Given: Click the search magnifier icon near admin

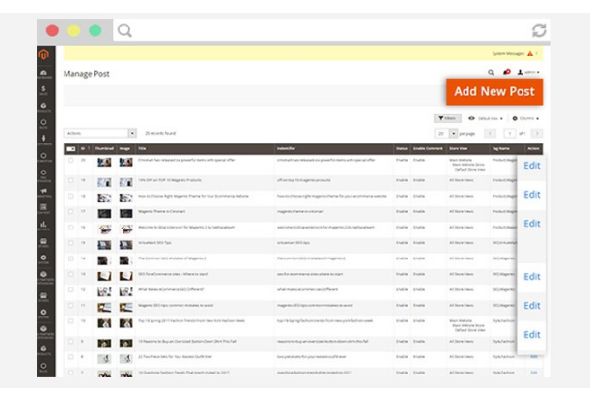Looking at the screenshot, I should pos(491,73).
